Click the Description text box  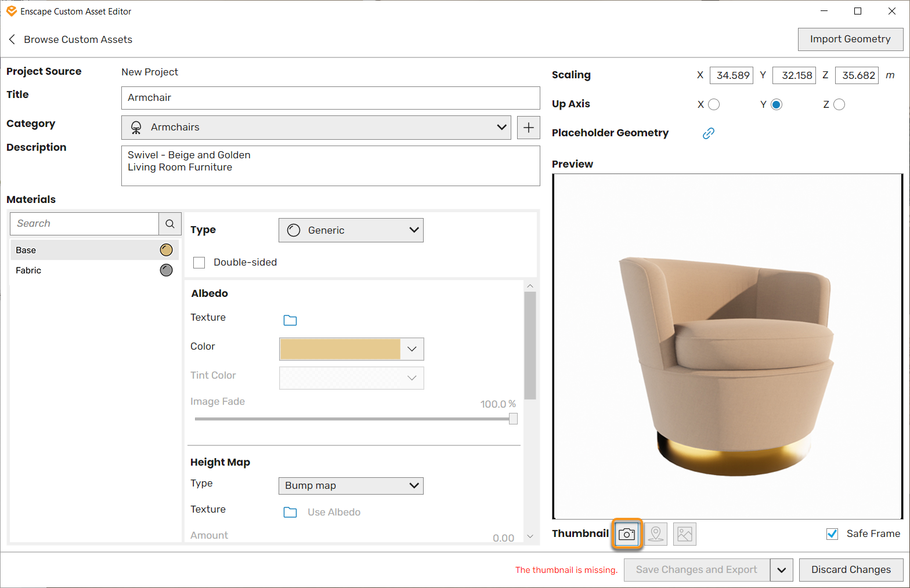[331, 166]
